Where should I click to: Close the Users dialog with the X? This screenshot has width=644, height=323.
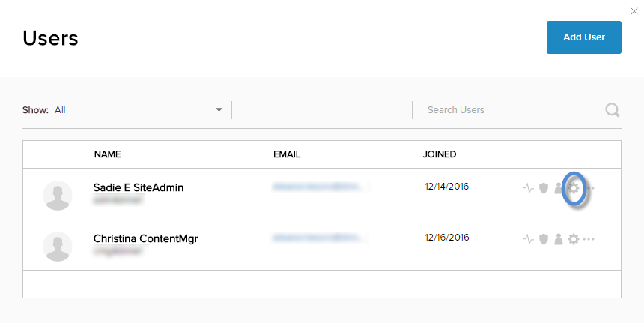coord(636,10)
